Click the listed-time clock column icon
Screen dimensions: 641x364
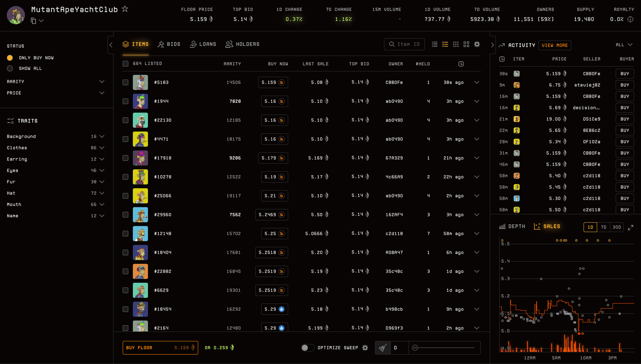461,64
